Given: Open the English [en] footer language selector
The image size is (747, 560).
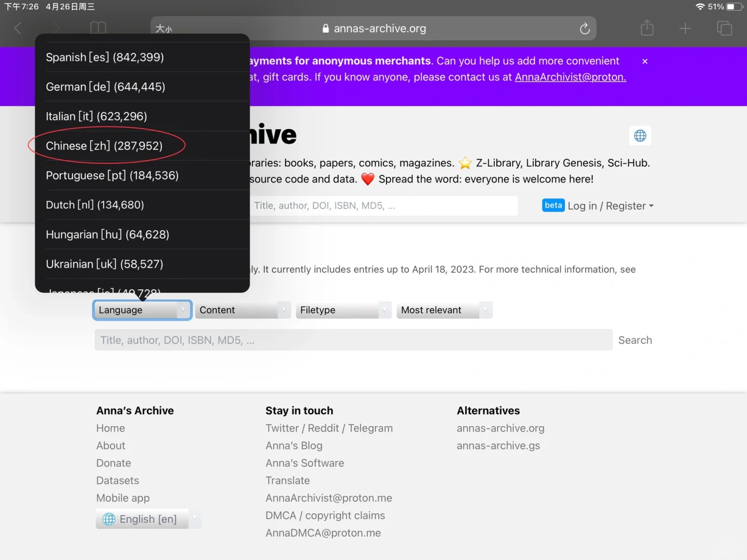Looking at the screenshot, I should [148, 519].
